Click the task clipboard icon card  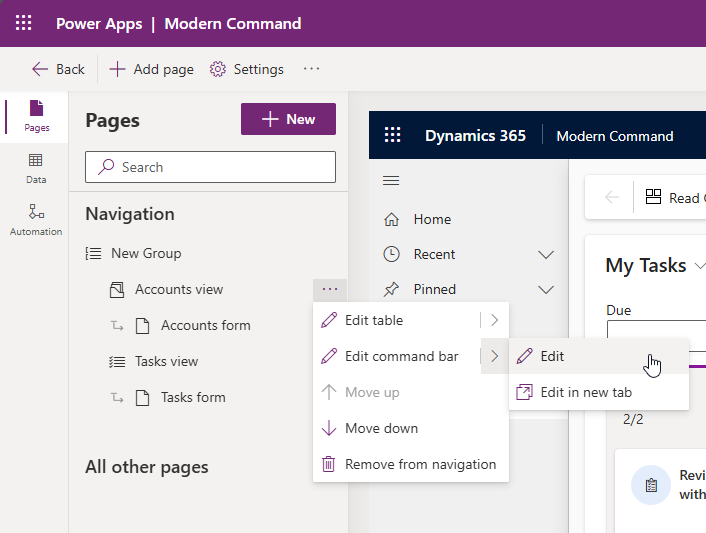[651, 485]
